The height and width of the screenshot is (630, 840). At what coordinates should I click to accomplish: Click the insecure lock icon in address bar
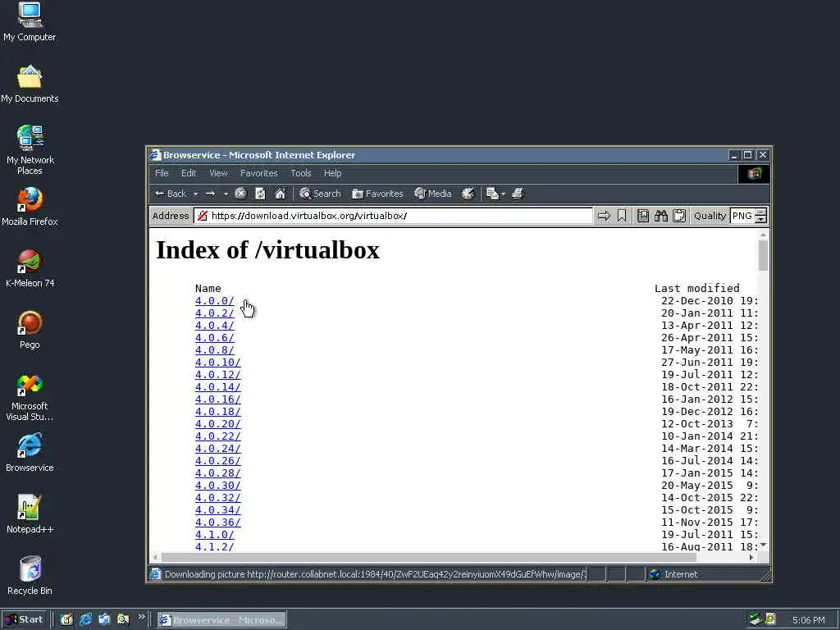pyautogui.click(x=202, y=216)
